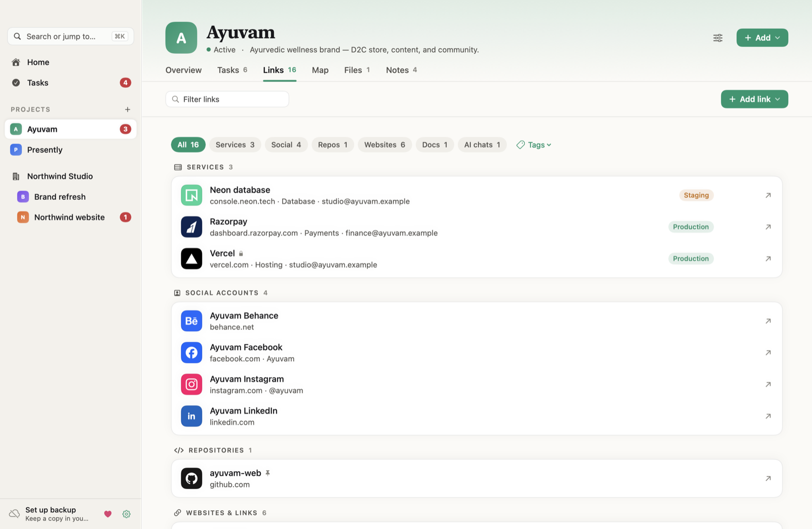
Task: Open the project settings sliders icon
Action: pos(718,38)
